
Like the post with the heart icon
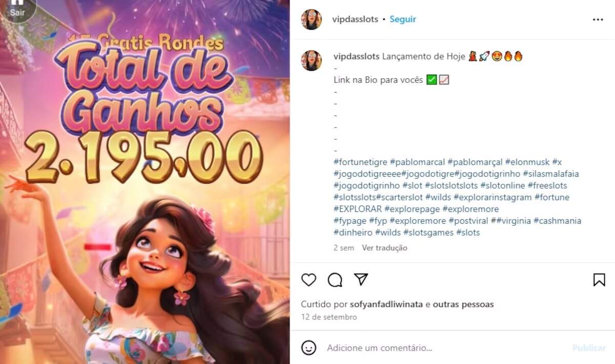point(309,280)
